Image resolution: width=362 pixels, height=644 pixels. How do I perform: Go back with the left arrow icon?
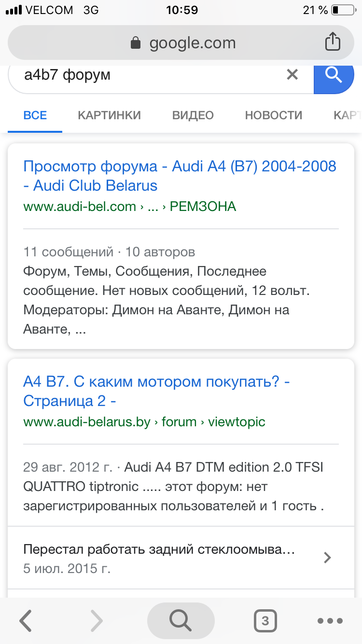pyautogui.click(x=26, y=621)
